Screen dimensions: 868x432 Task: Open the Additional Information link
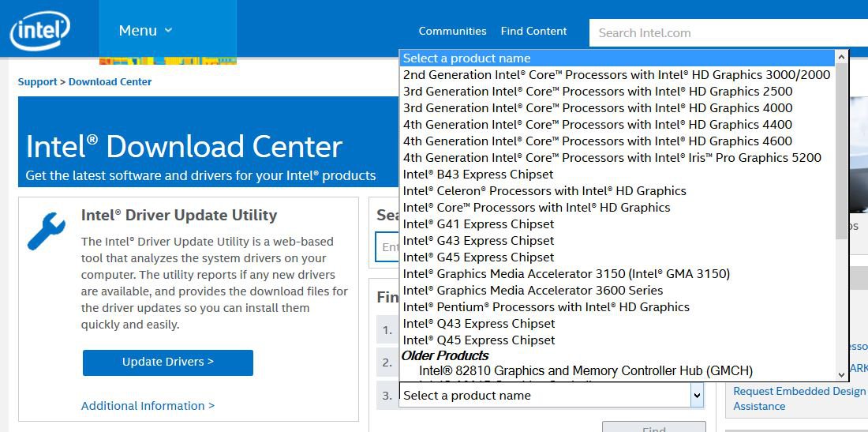click(x=148, y=406)
